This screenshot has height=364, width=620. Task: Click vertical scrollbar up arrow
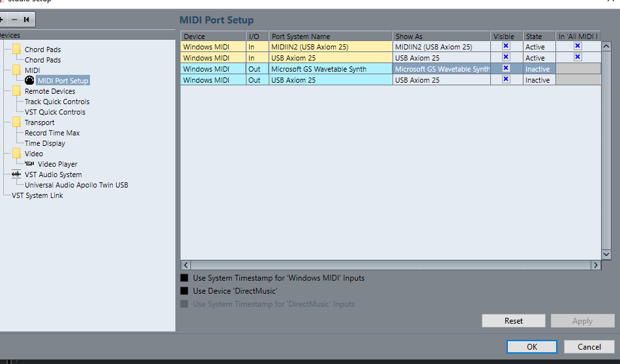click(x=606, y=46)
